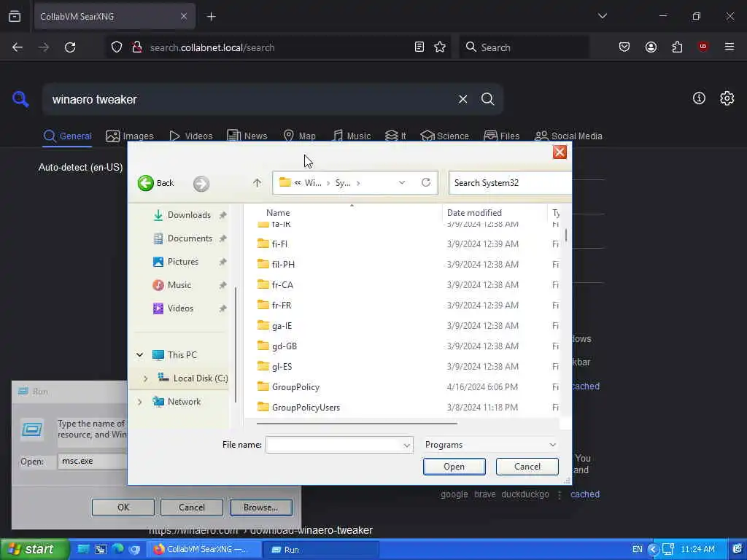
Task: Bookmark this page with star icon
Action: 440,47
